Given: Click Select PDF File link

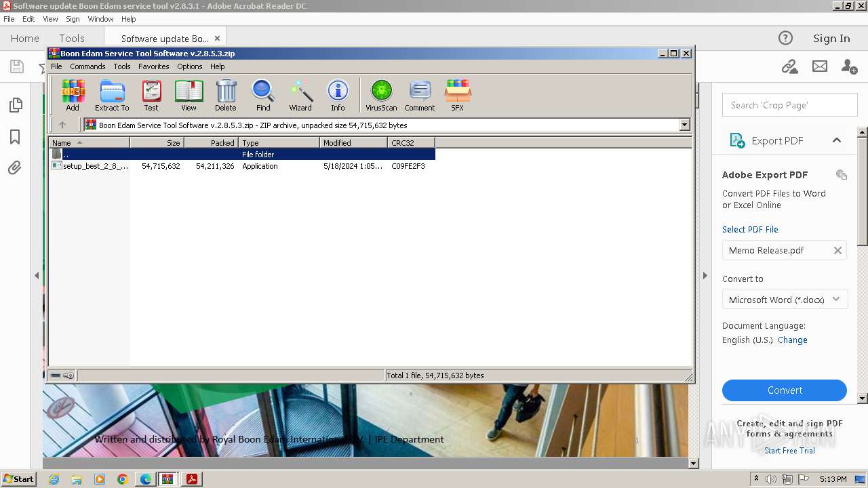Looking at the screenshot, I should 750,229.
